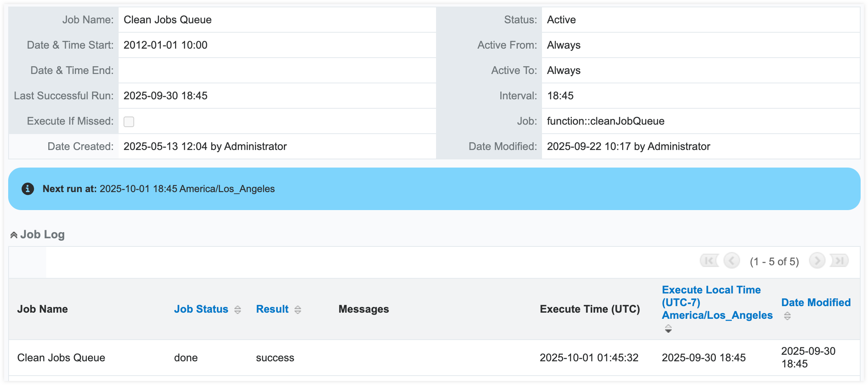The image size is (868, 385).
Task: Sort by Result column header link
Action: click(272, 309)
